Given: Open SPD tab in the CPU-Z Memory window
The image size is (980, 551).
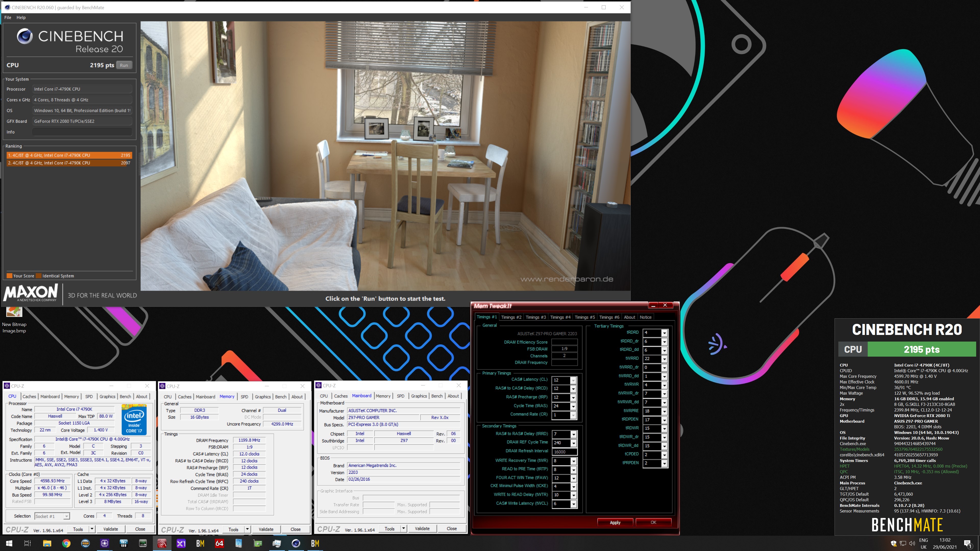Looking at the screenshot, I should [244, 397].
